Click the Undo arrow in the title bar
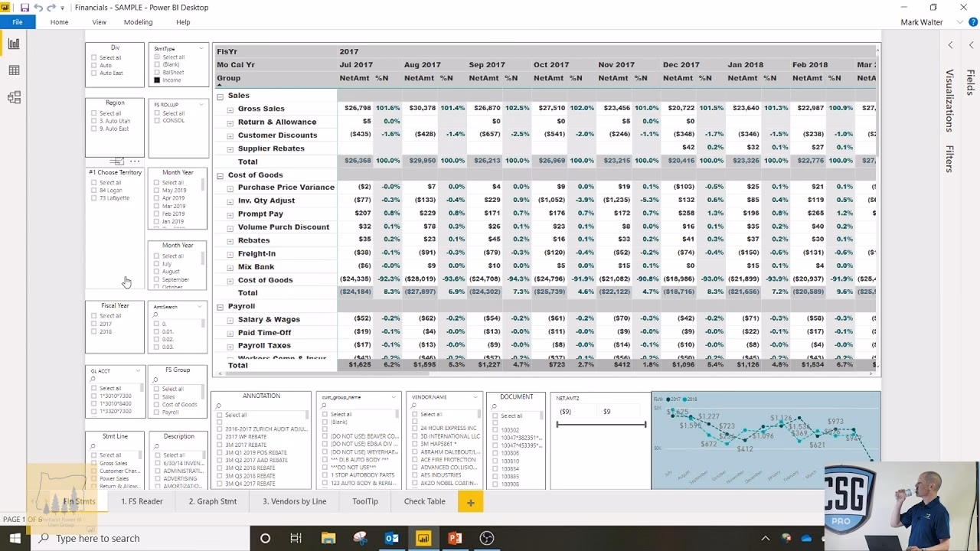 38,8
